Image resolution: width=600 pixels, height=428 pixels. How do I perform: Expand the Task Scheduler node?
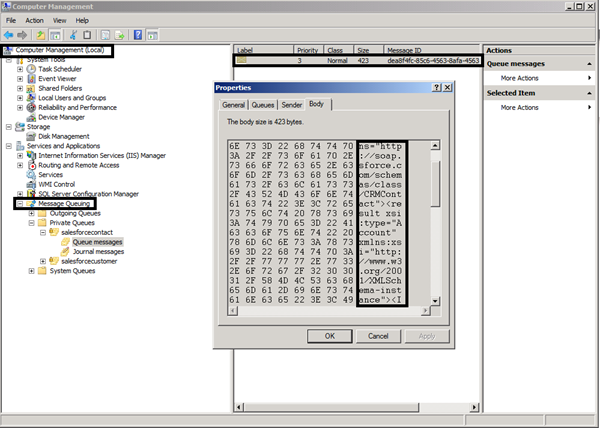(x=20, y=69)
